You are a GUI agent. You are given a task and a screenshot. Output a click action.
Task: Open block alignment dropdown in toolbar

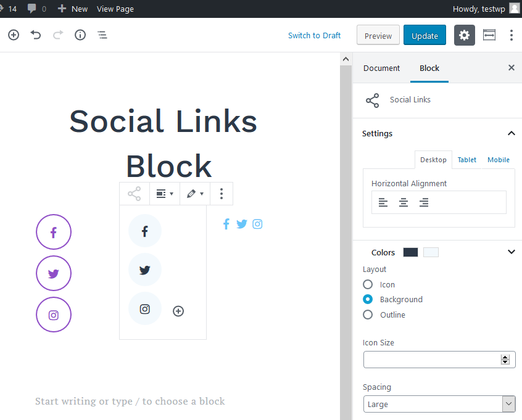164,194
